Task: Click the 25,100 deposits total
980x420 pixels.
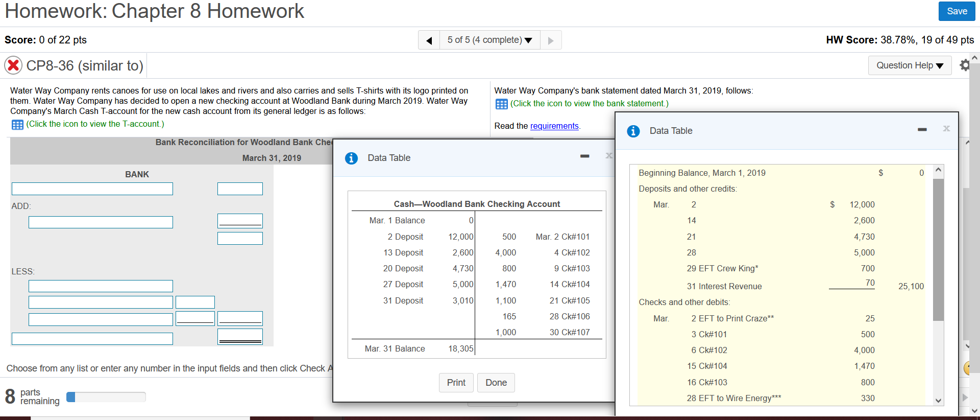Action: (x=911, y=287)
